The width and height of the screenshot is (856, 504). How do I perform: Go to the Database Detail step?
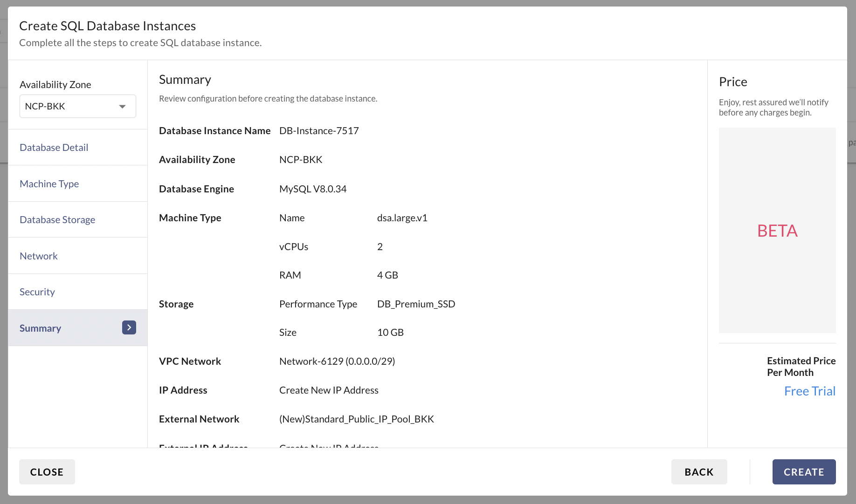point(54,147)
